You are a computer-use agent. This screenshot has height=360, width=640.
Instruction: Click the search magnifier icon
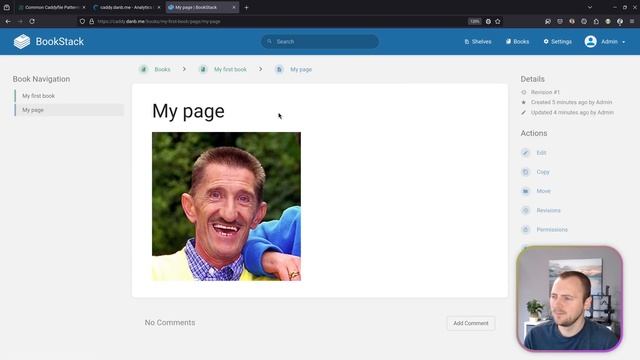coord(269,41)
